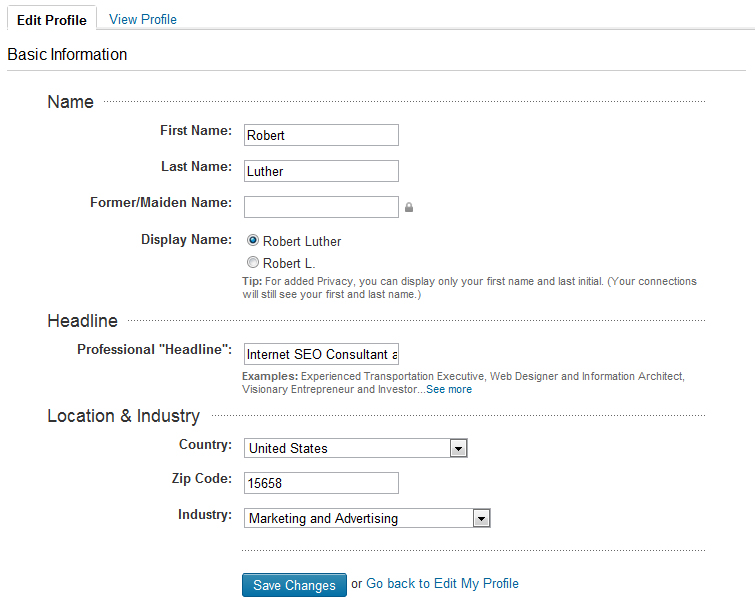Focus the First Name field containing Robert
The height and width of the screenshot is (616, 755).
coord(321,135)
